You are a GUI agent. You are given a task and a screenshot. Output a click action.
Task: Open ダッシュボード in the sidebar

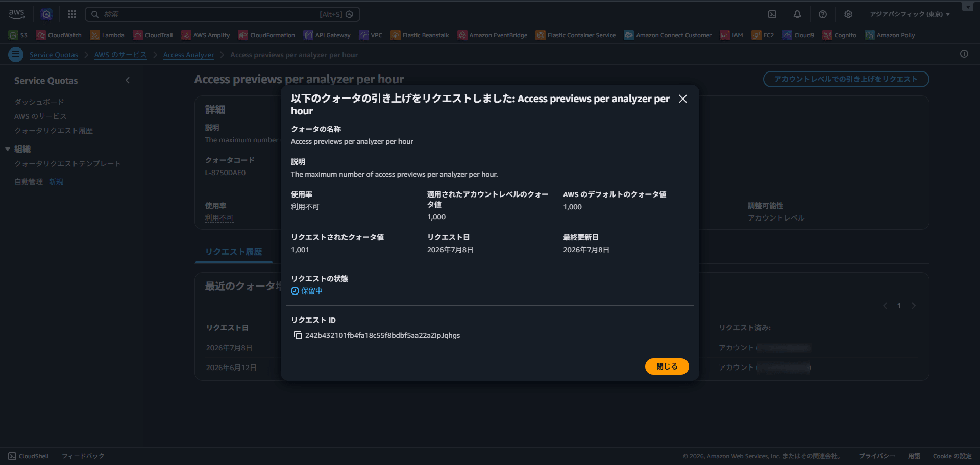tap(39, 102)
